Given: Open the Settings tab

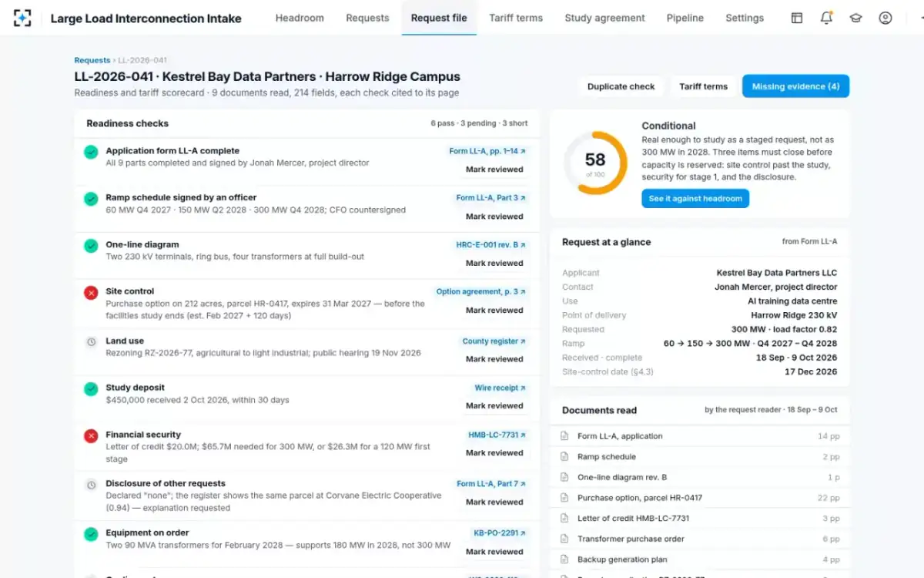Looking at the screenshot, I should [x=745, y=18].
